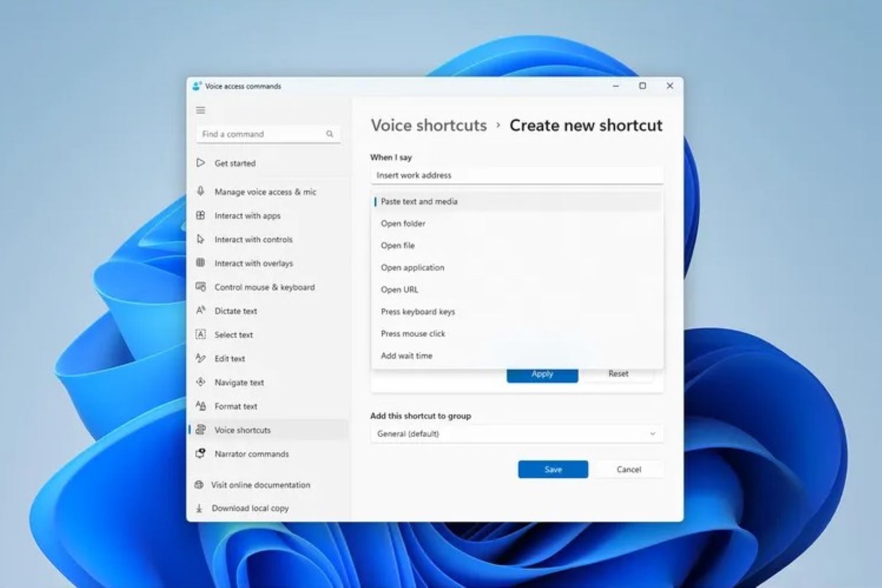Open the Format text section

click(268, 406)
